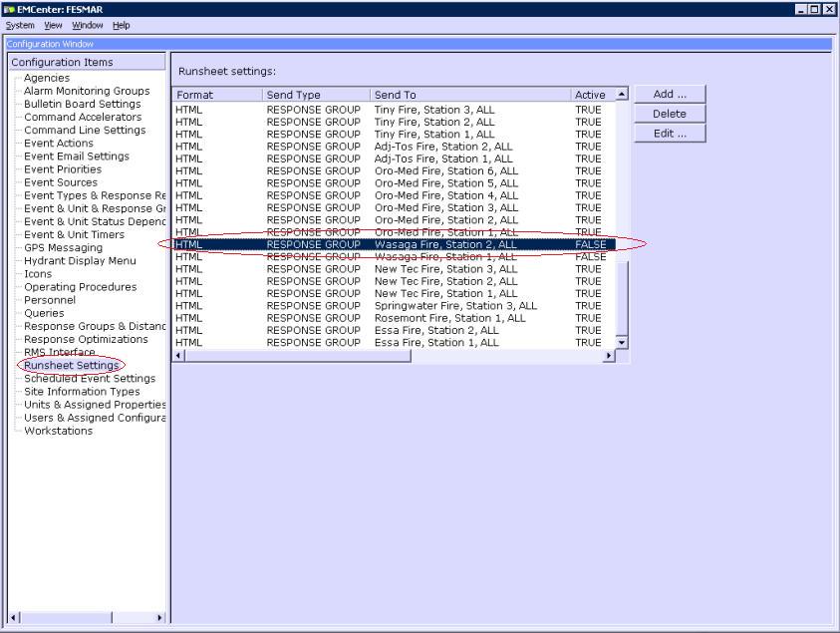Open the Help menu

(x=121, y=25)
